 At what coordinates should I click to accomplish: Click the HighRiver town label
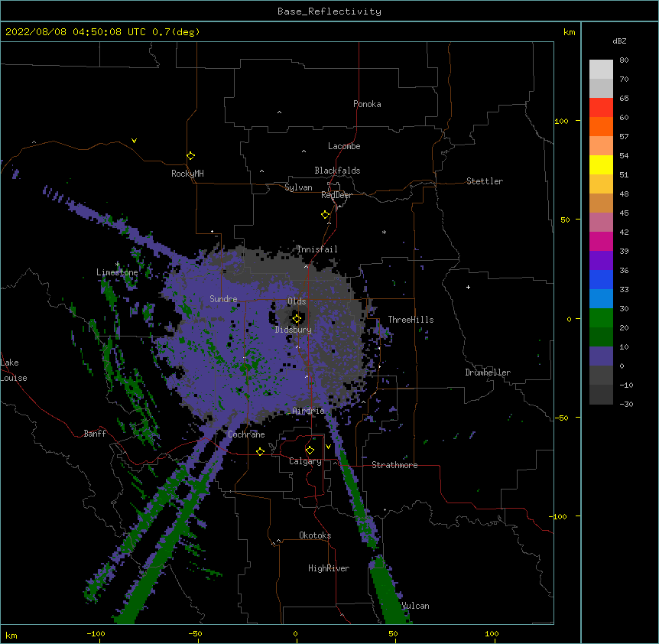tap(329, 568)
